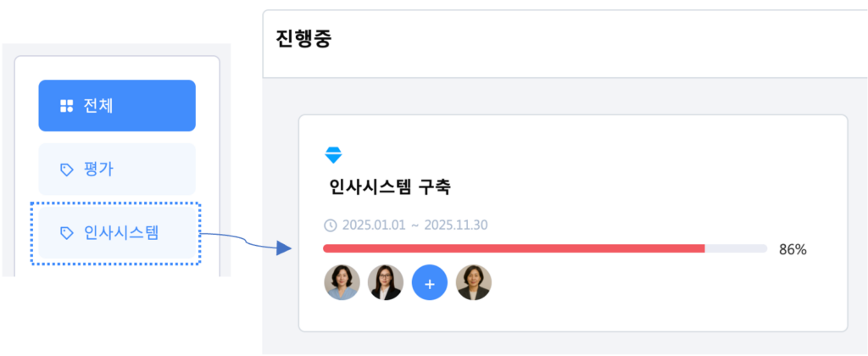Click the 86% progress label
Screen dimensions: 868x356
pos(793,249)
